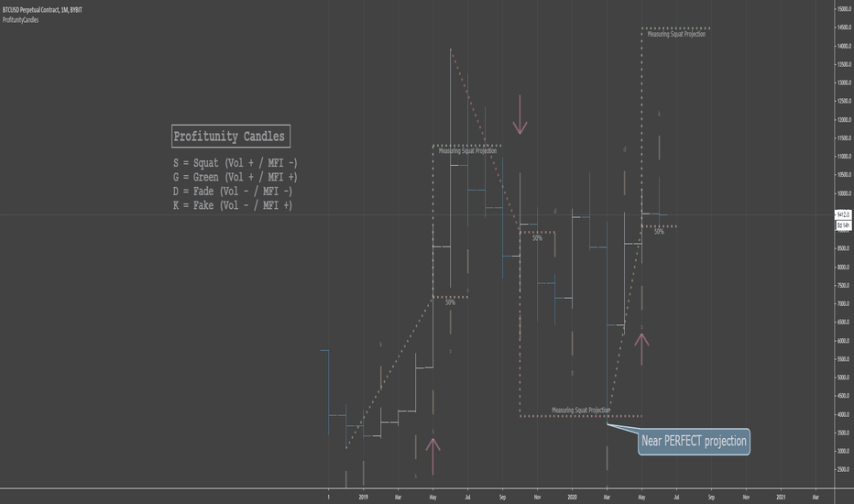The height and width of the screenshot is (504, 854).
Task: Click the 13500.0 price axis label
Action: pyautogui.click(x=844, y=64)
